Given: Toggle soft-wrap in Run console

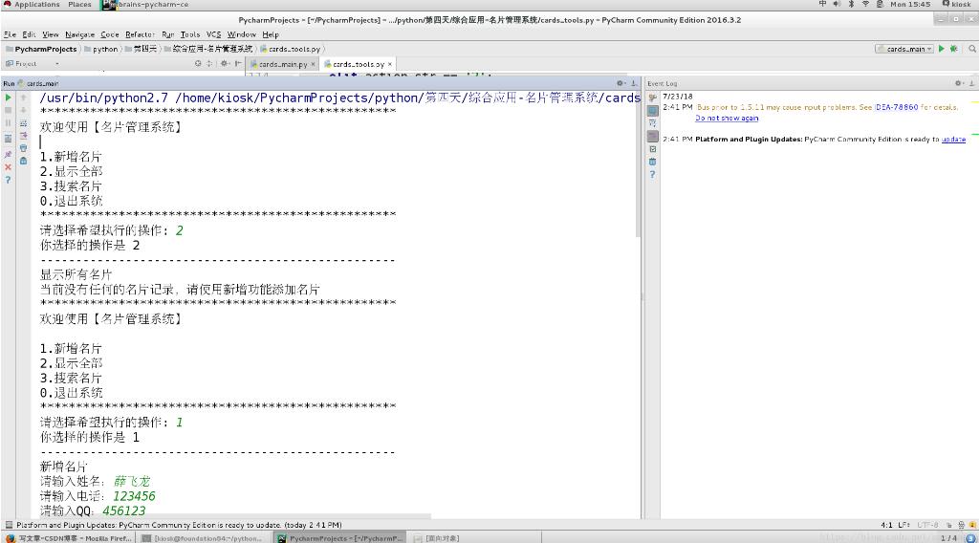Looking at the screenshot, I should pos(23,123).
